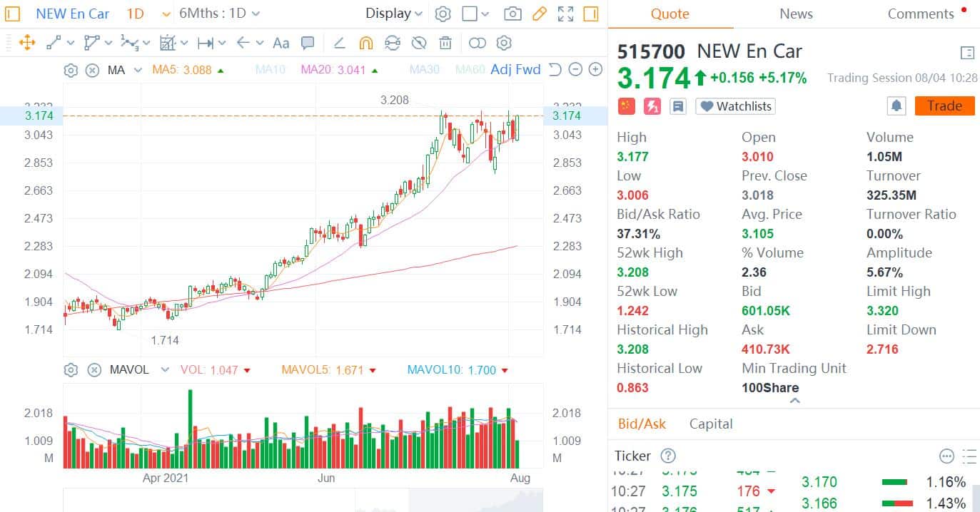Switch to the News tab
The image size is (980, 512).
tap(795, 13)
